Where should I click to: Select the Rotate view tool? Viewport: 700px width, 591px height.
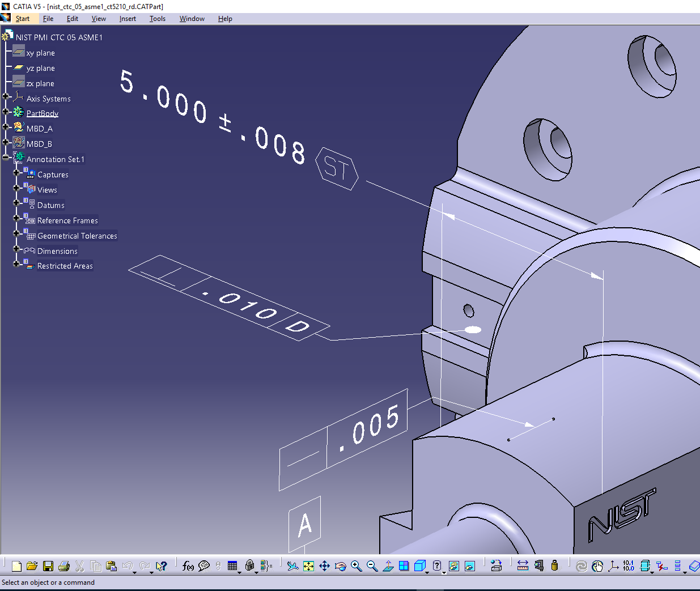pyautogui.click(x=340, y=566)
